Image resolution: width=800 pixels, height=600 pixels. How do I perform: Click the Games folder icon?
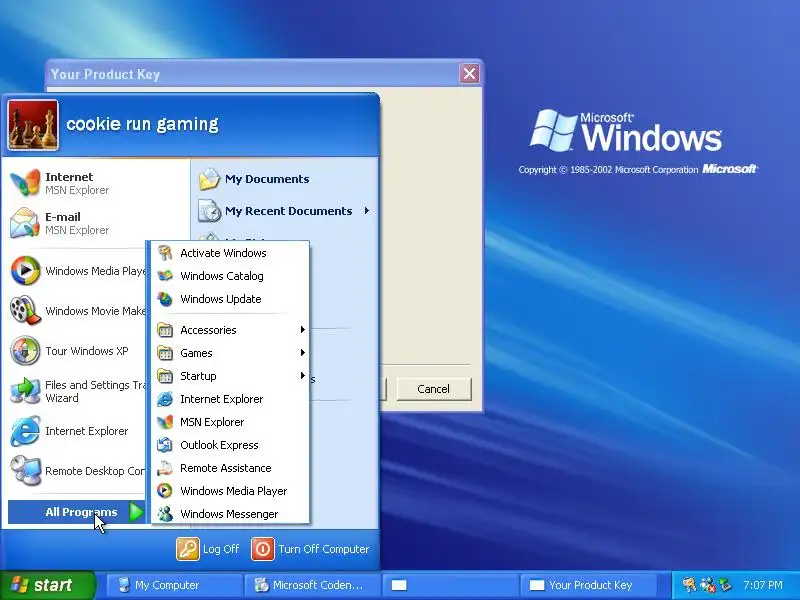165,353
